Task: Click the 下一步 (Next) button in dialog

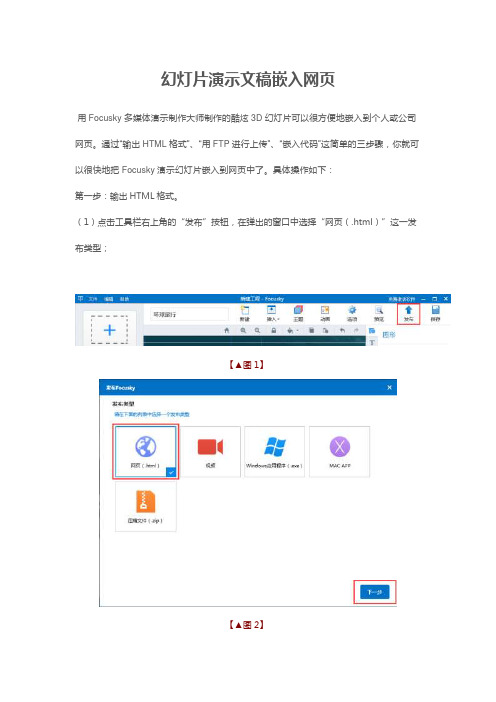Action: coord(375,592)
